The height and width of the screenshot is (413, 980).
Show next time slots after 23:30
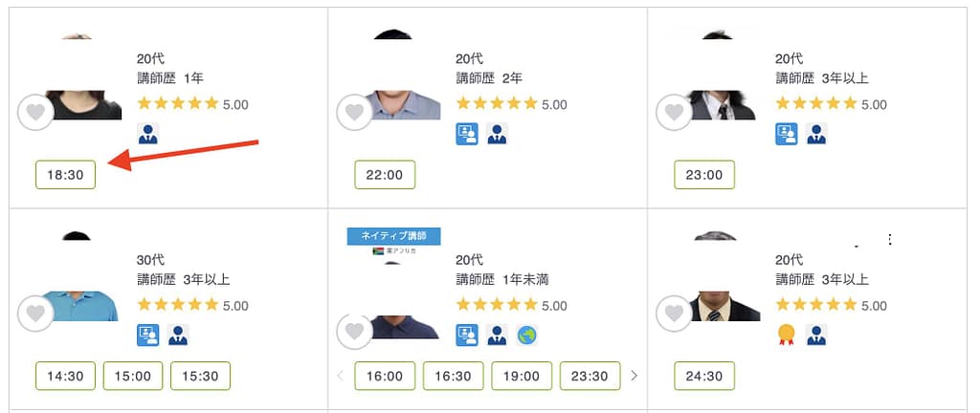coord(634,376)
